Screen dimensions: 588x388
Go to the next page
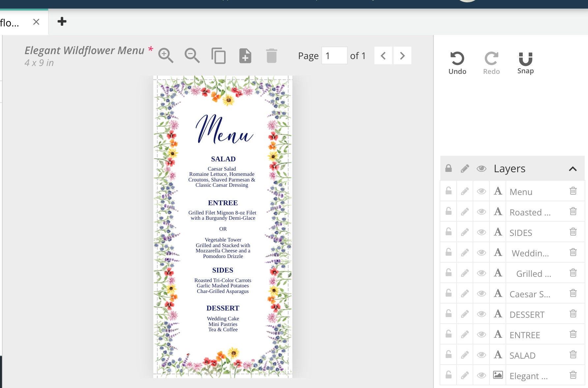coord(402,55)
